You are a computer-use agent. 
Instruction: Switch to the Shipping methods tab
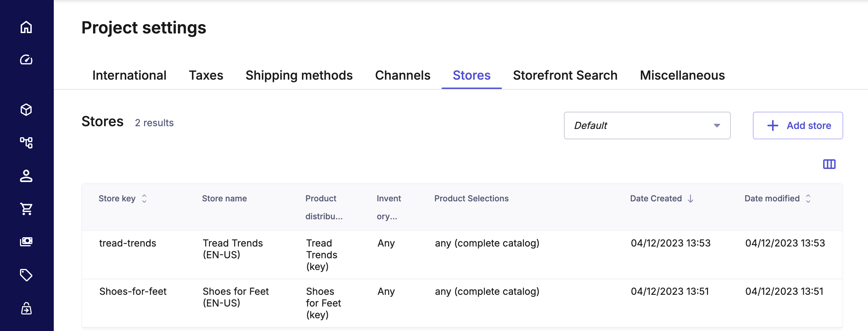click(x=299, y=76)
